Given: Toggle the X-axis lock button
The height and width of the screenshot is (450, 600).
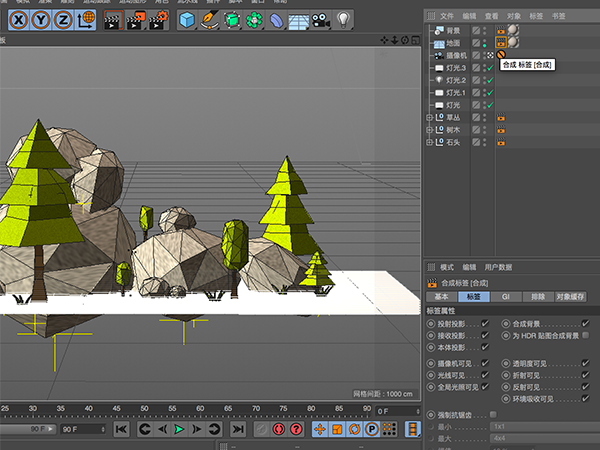Looking at the screenshot, I should tap(20, 19).
